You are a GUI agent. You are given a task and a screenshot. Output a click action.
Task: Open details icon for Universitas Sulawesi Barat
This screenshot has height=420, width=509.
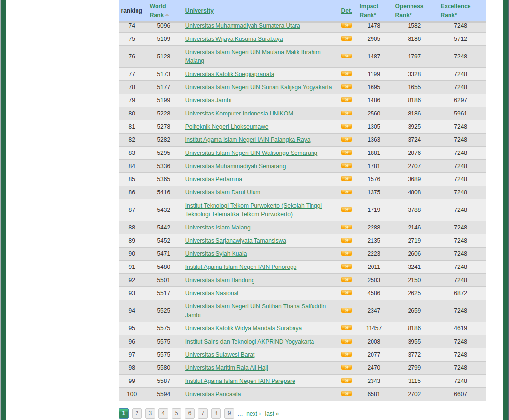pos(346,354)
